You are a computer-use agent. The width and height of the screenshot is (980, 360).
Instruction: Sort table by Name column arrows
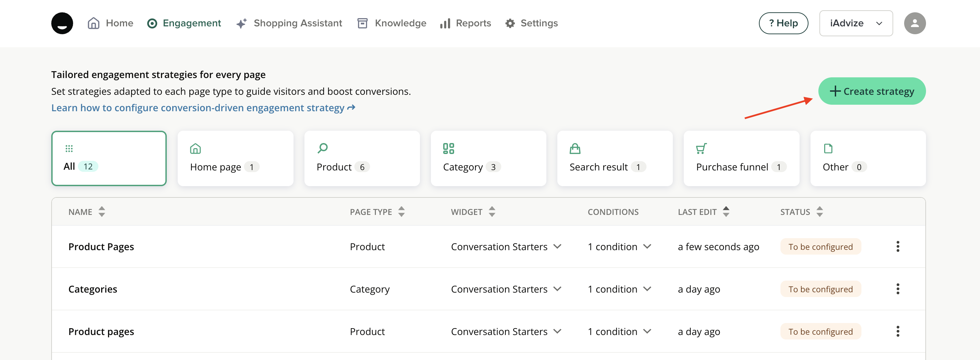click(x=101, y=212)
